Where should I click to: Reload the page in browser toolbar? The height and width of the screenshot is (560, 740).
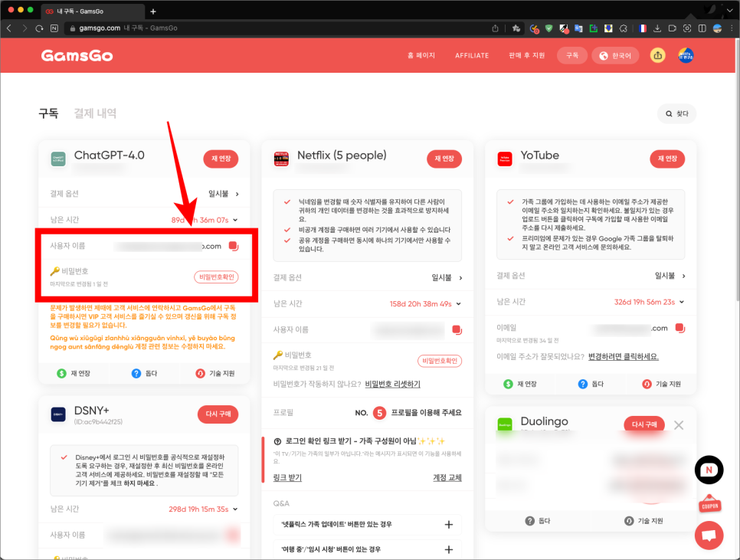click(39, 28)
